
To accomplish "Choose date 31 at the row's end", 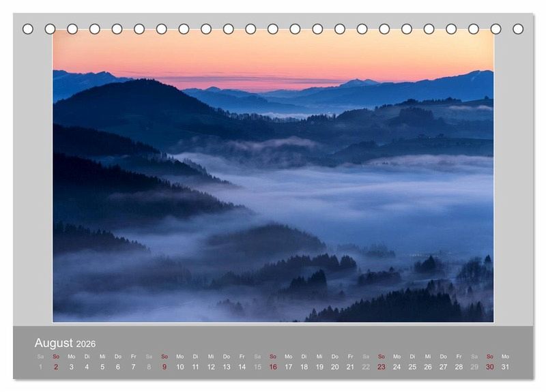I will point(505,367).
